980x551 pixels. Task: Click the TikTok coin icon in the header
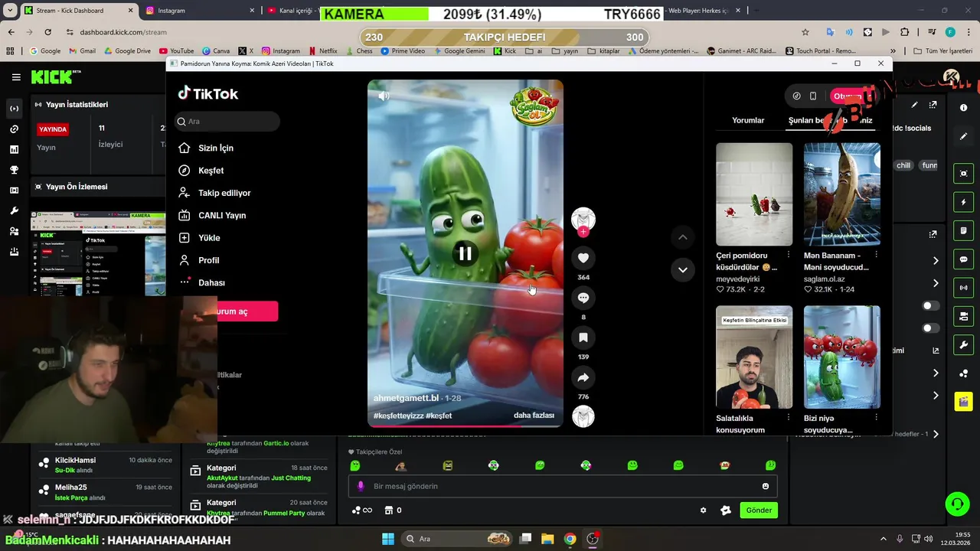tap(796, 96)
